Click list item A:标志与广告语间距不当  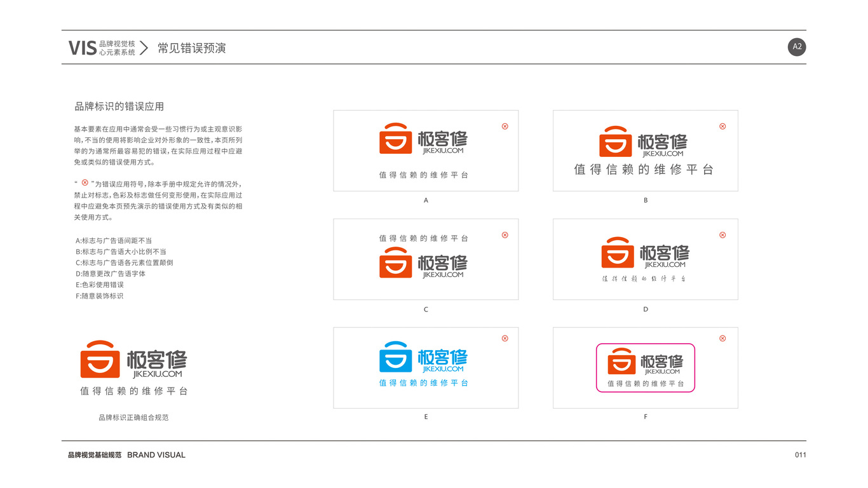(x=114, y=241)
